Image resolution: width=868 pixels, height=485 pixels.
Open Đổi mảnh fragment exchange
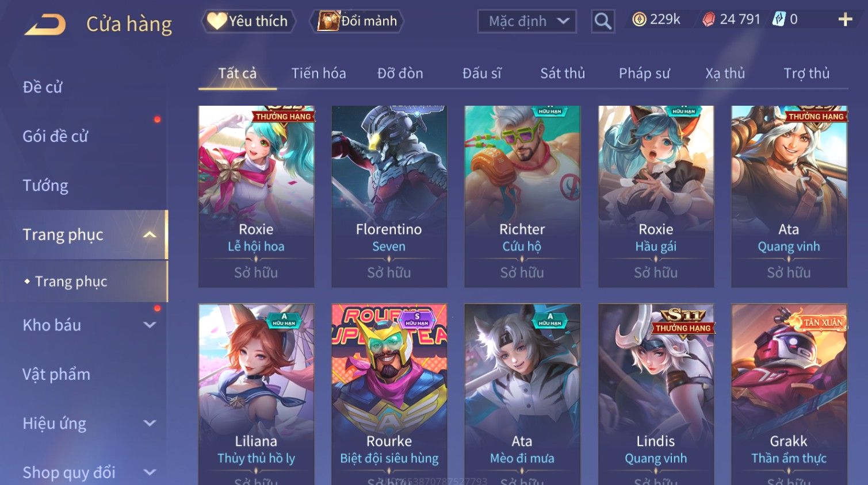pyautogui.click(x=357, y=21)
